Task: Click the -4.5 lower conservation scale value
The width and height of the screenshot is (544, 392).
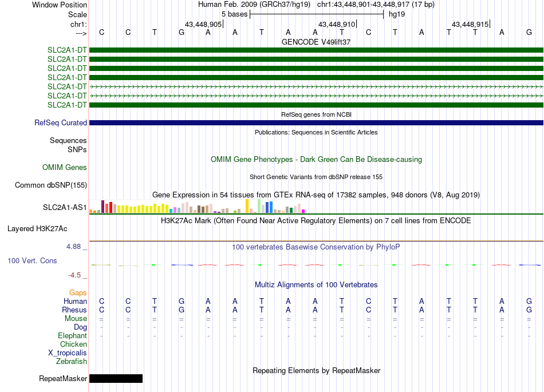Action: coord(74,275)
